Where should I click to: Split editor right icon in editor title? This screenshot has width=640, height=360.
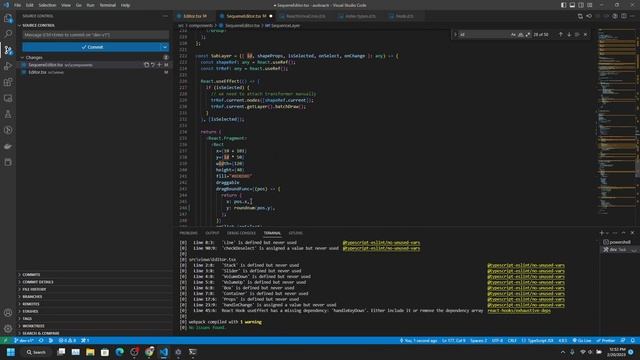[624, 16]
